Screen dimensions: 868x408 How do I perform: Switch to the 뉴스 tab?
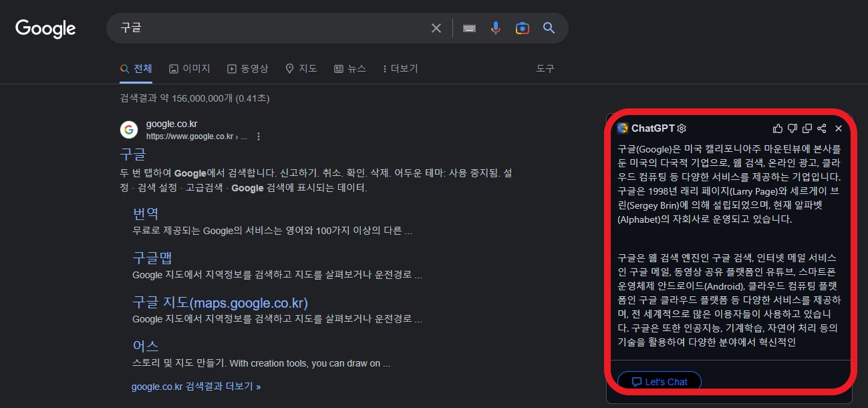[350, 68]
